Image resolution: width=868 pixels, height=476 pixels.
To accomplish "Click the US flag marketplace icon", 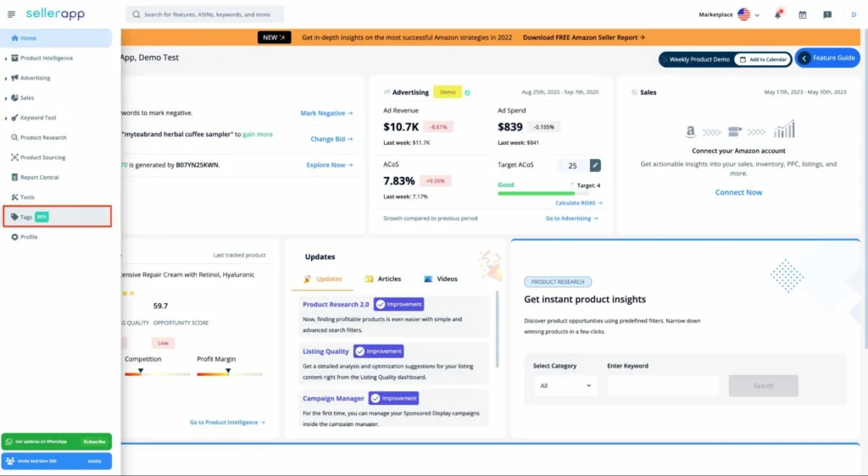I will 743,14.
